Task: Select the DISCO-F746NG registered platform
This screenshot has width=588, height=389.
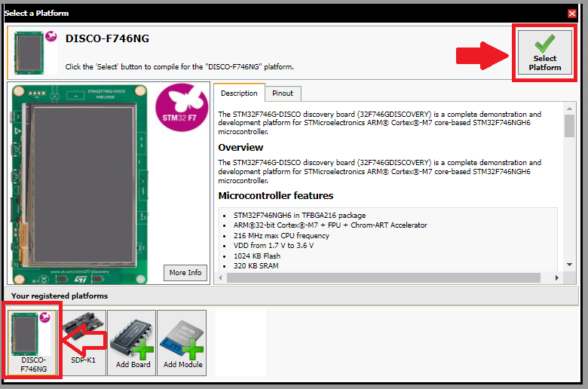Action: tap(32, 342)
